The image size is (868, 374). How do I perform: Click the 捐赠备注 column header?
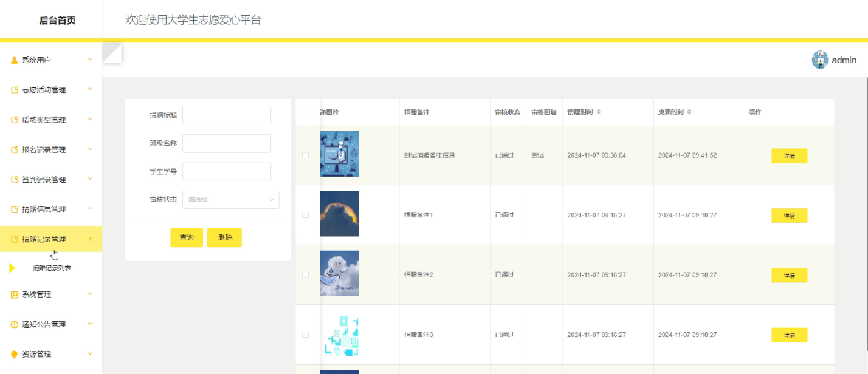[x=416, y=112]
